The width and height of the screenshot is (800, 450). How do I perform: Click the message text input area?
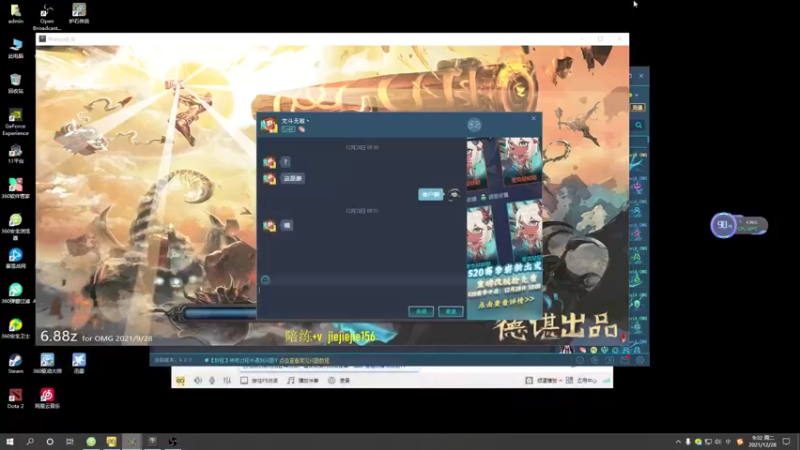pyautogui.click(x=361, y=295)
